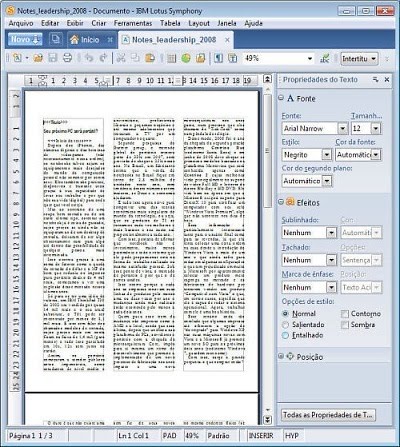
Task: Click the Propriedades do Texto panel menu icon
Action: coord(375,80)
